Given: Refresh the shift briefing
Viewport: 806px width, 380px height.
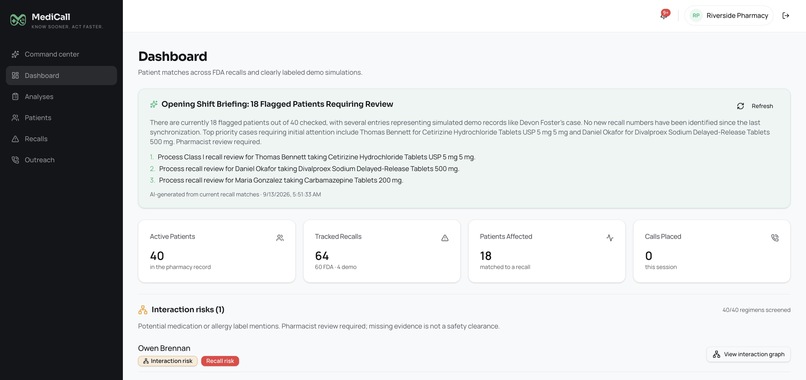Looking at the screenshot, I should [x=755, y=106].
